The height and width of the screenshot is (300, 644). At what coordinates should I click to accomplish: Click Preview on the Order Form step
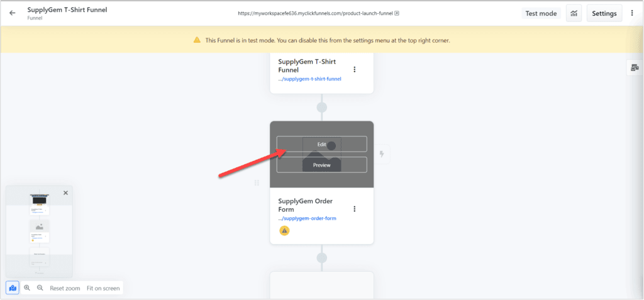point(321,165)
